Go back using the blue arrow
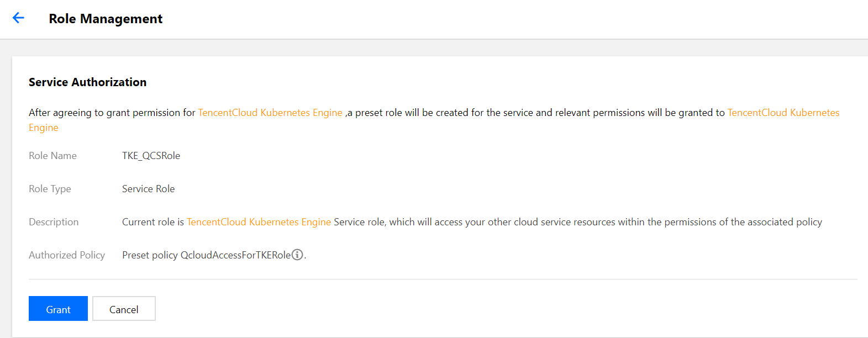 pos(18,18)
